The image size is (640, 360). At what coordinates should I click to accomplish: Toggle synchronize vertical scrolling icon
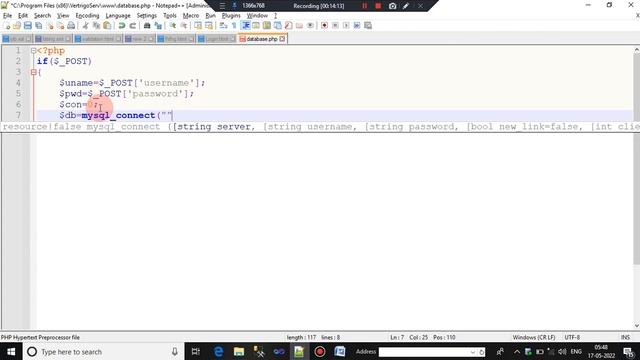(x=198, y=25)
